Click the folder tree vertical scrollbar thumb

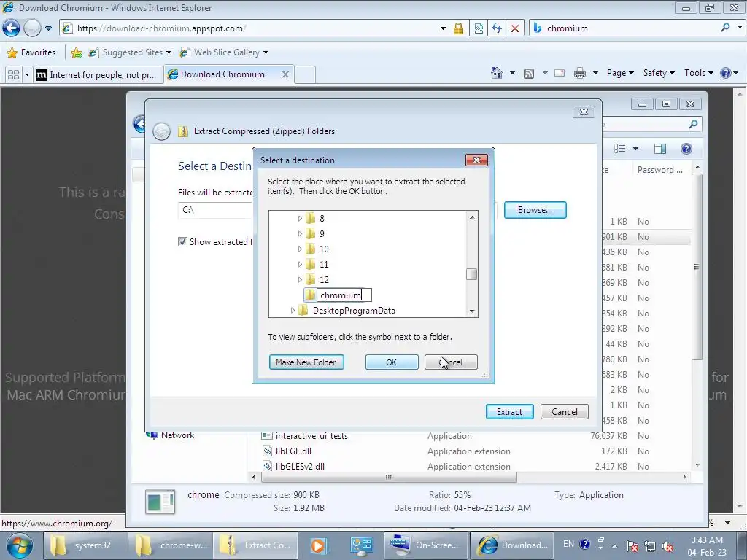pos(472,274)
